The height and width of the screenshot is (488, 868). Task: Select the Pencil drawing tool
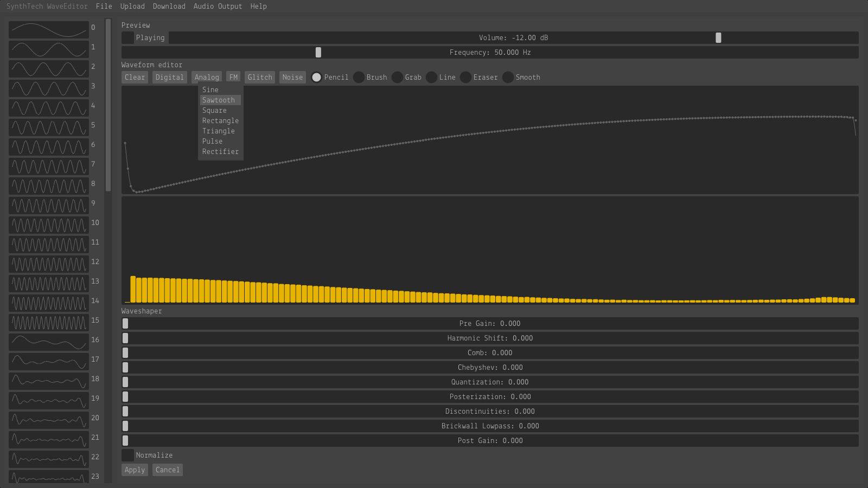(316, 77)
